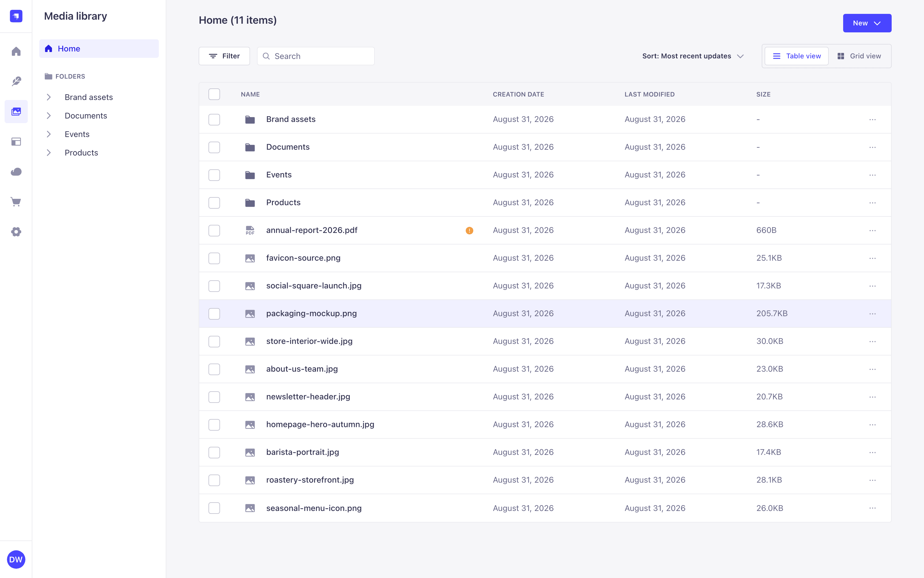The height and width of the screenshot is (578, 924).
Task: Click the barista-portrait.jpg file name
Action: click(302, 452)
